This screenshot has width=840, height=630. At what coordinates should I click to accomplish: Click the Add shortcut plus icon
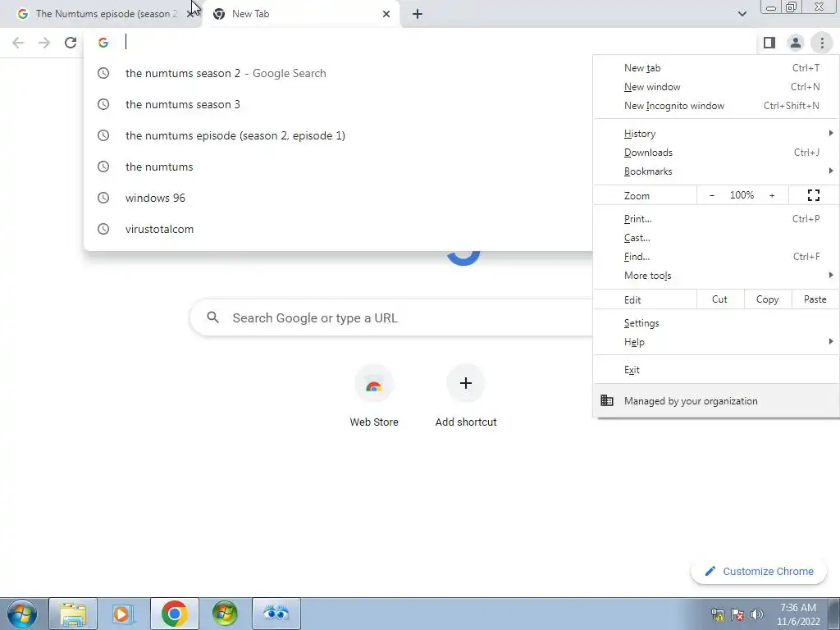[466, 384]
